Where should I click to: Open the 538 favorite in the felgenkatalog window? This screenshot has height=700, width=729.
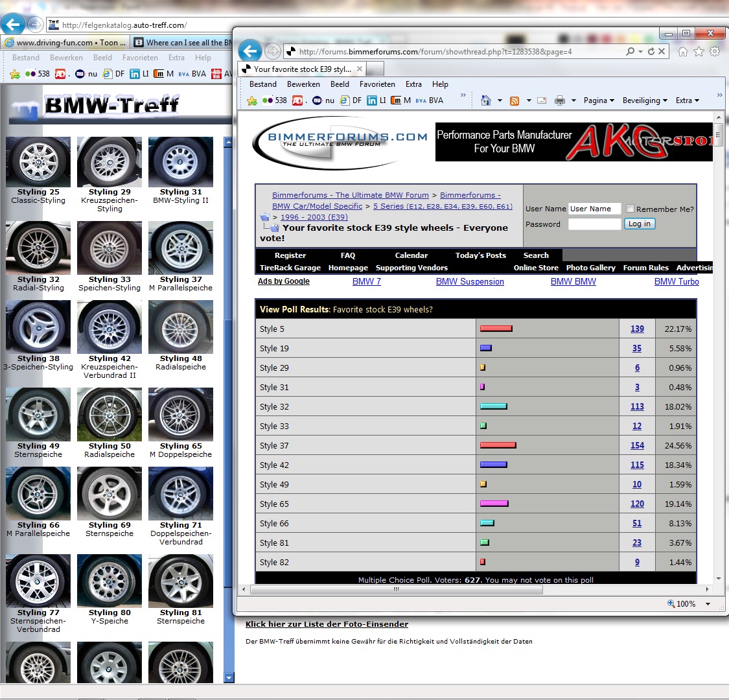click(x=37, y=73)
